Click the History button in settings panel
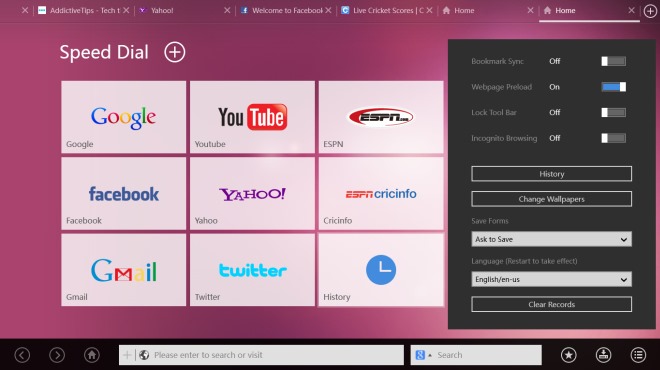 [x=551, y=174]
